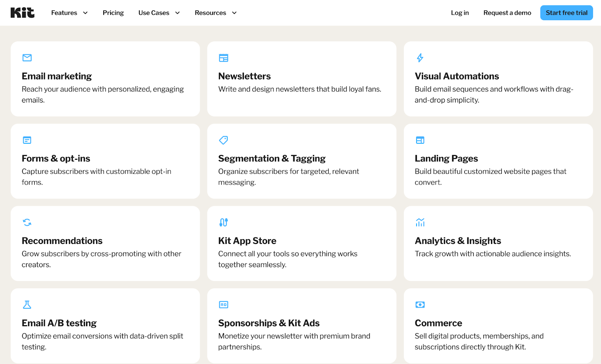Open the Resources navigation item
Screen dimensions: 601x364
210,13
